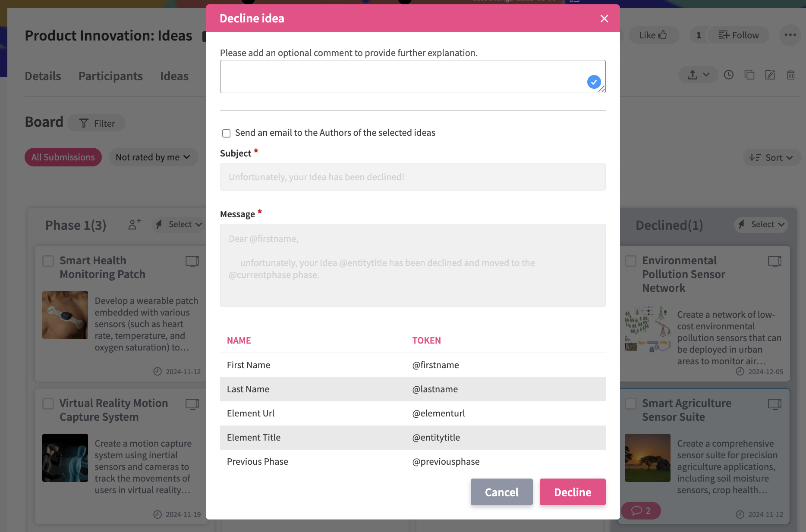Viewport: 806px width, 532px height.
Task: Click the blue checkmark icon in comment box
Action: point(594,81)
